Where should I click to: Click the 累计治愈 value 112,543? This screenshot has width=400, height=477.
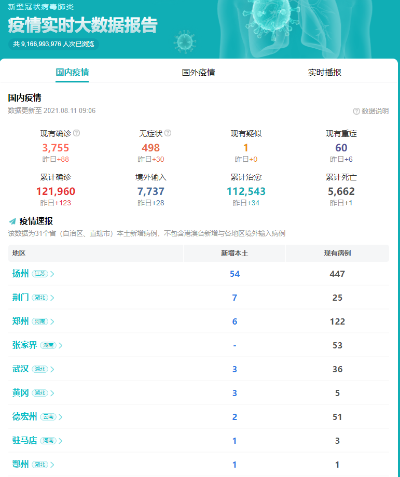click(x=246, y=191)
